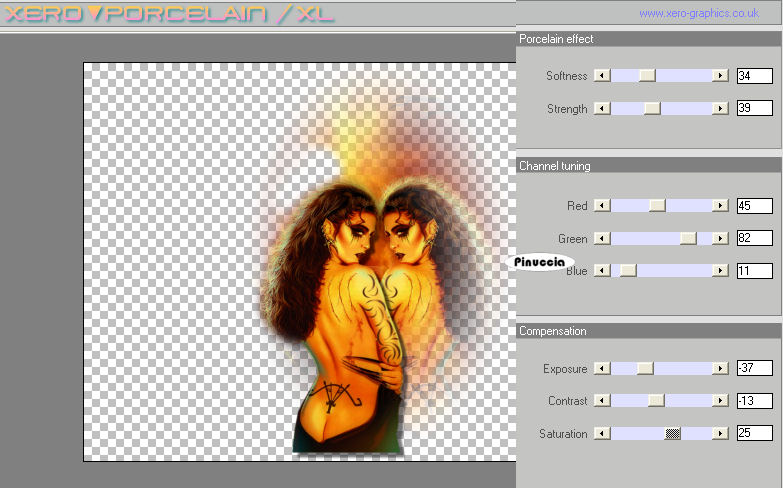Viewport: 783px width, 488px height.
Task: Select the Contrast value field showing -13
Action: pyautogui.click(x=755, y=401)
